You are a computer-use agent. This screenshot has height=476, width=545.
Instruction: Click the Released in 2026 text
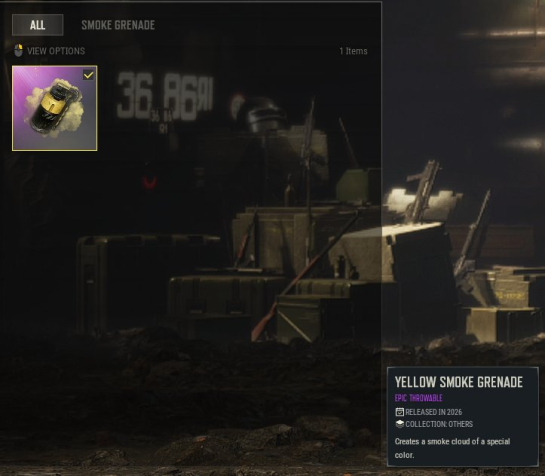pyautogui.click(x=433, y=412)
